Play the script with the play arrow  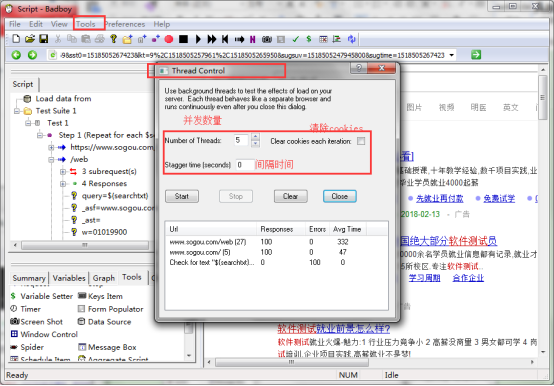[x=198, y=39]
